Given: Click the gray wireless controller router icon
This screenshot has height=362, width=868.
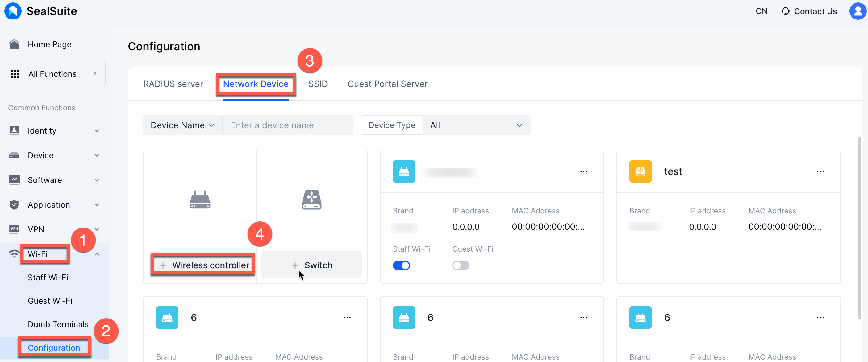Looking at the screenshot, I should (x=200, y=200).
